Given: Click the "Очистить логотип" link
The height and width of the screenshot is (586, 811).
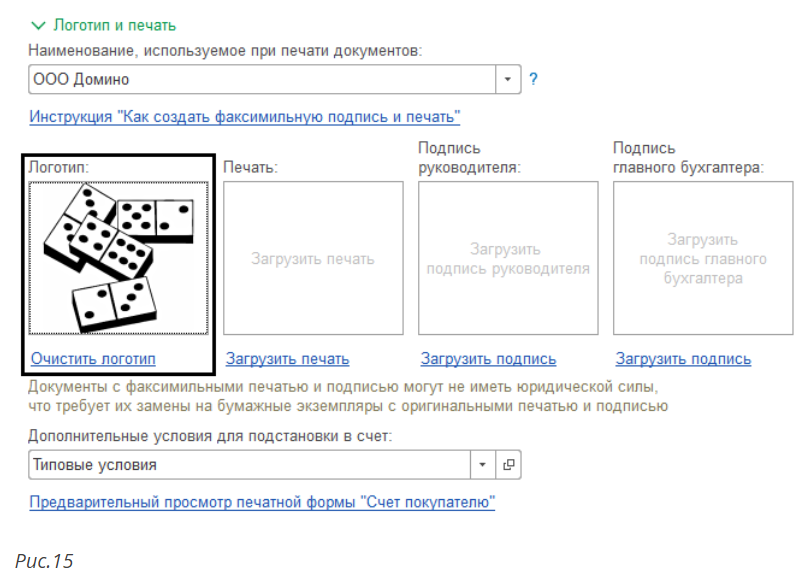Looking at the screenshot, I should (x=93, y=359).
